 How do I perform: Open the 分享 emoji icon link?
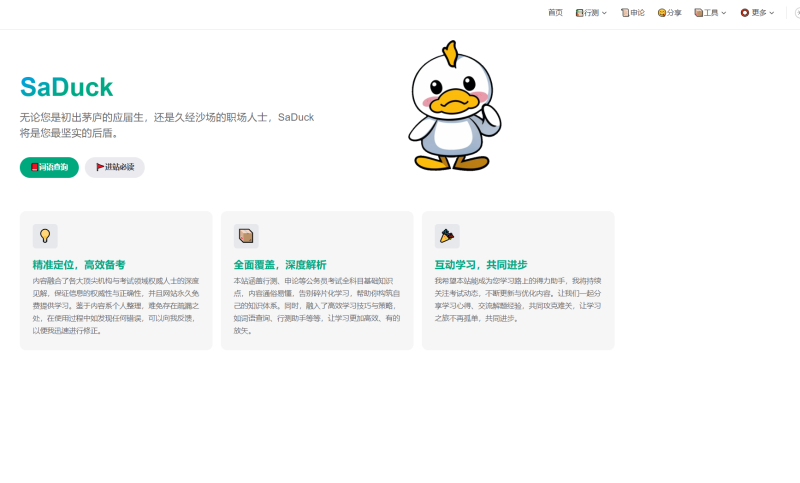pyautogui.click(x=669, y=13)
